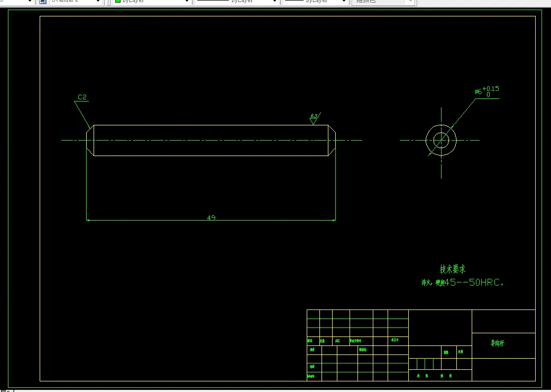The image size is (551, 392).
Task: Select the 导向杆 title block text
Action: [x=498, y=343]
